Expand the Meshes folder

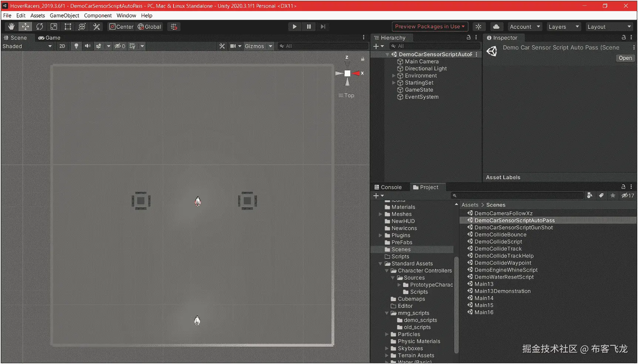380,214
